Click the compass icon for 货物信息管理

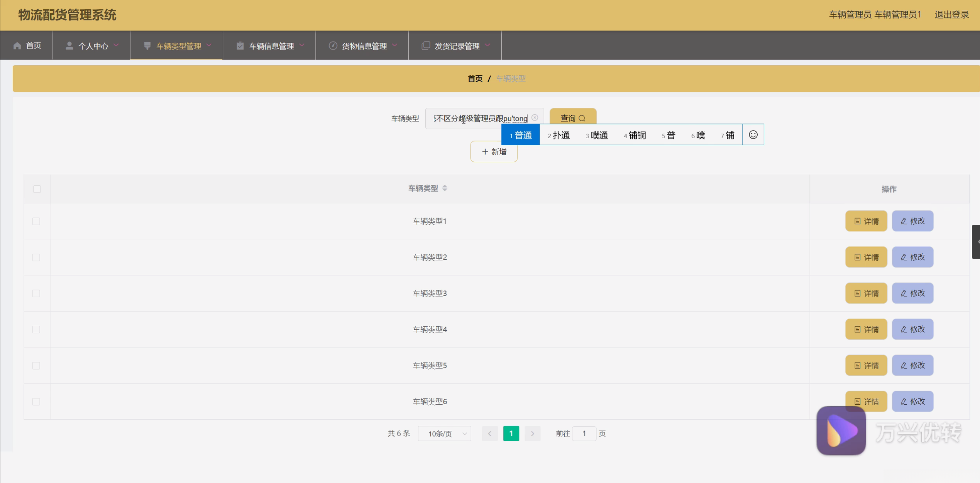[x=333, y=46]
